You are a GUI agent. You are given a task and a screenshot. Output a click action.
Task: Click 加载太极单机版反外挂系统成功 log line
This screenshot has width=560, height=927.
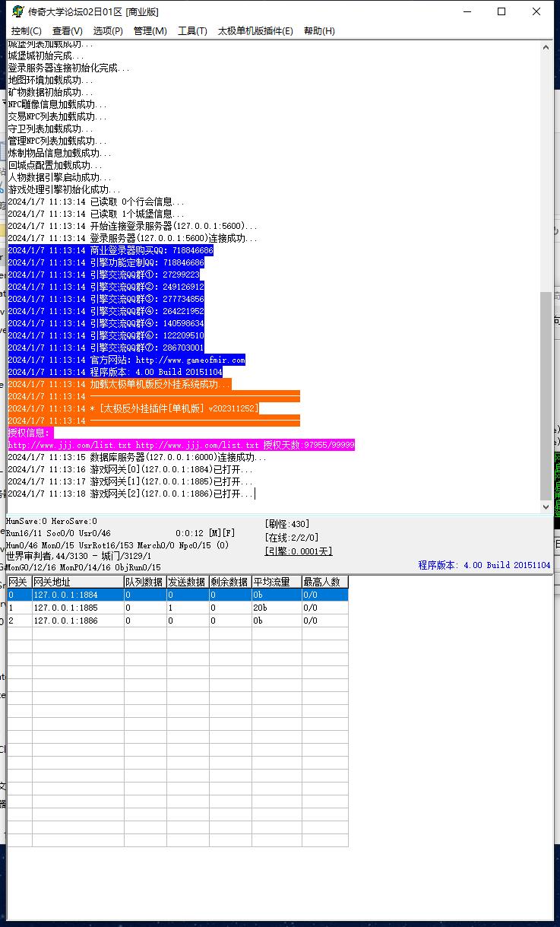120,384
